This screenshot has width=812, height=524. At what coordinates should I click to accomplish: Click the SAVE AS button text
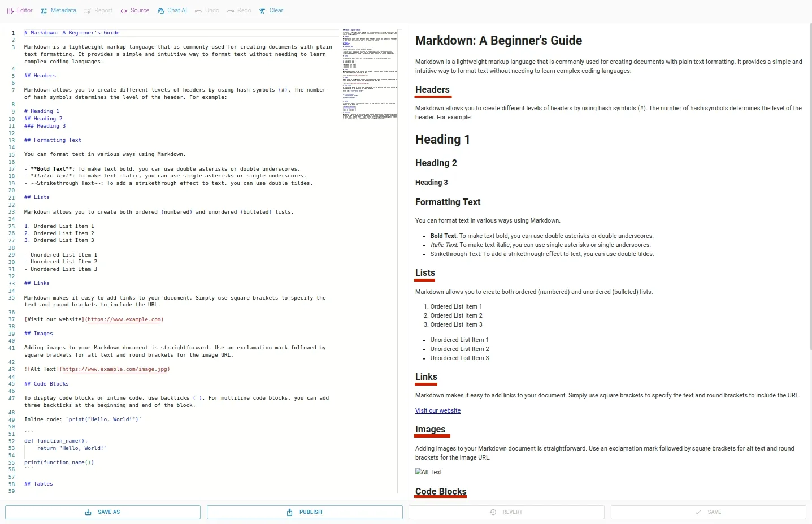[108, 512]
